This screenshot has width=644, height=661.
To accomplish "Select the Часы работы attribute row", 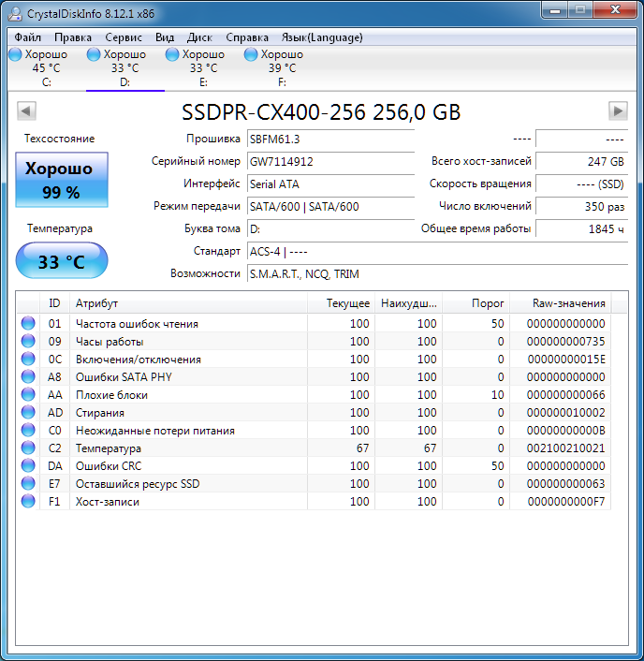I will click(x=314, y=341).
